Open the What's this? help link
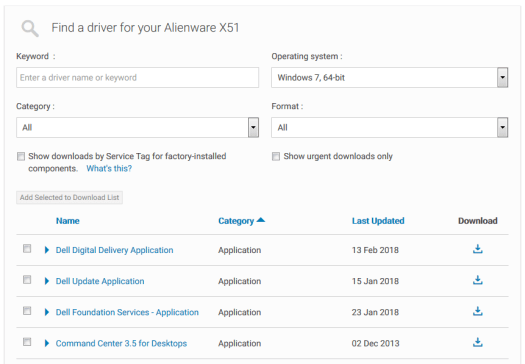The image size is (525, 364). (x=109, y=168)
